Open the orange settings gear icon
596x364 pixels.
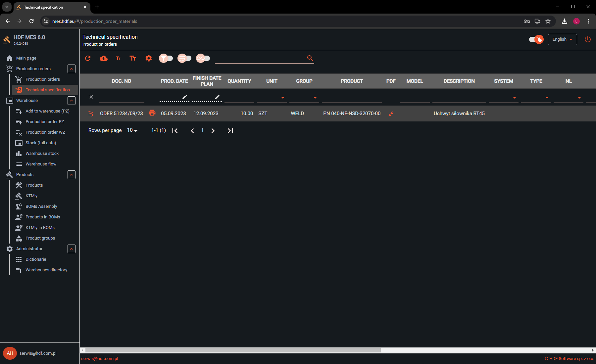(x=149, y=58)
